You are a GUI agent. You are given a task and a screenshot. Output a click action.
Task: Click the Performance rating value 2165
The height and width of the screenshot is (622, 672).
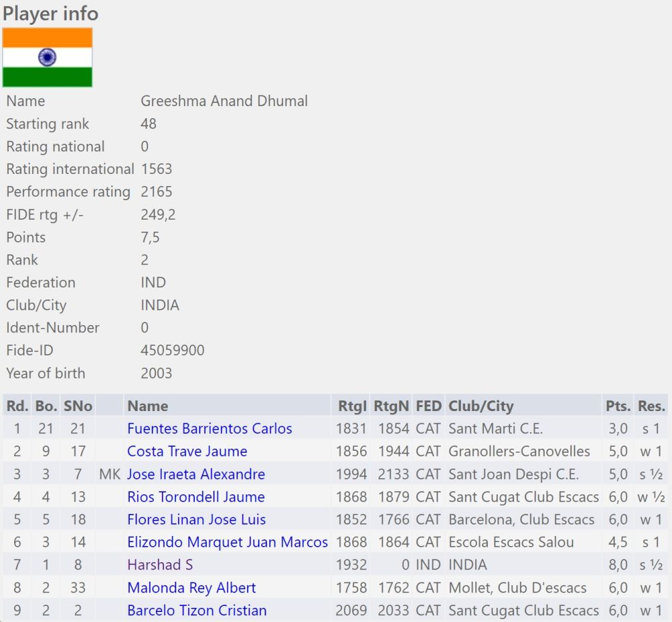[x=157, y=192]
